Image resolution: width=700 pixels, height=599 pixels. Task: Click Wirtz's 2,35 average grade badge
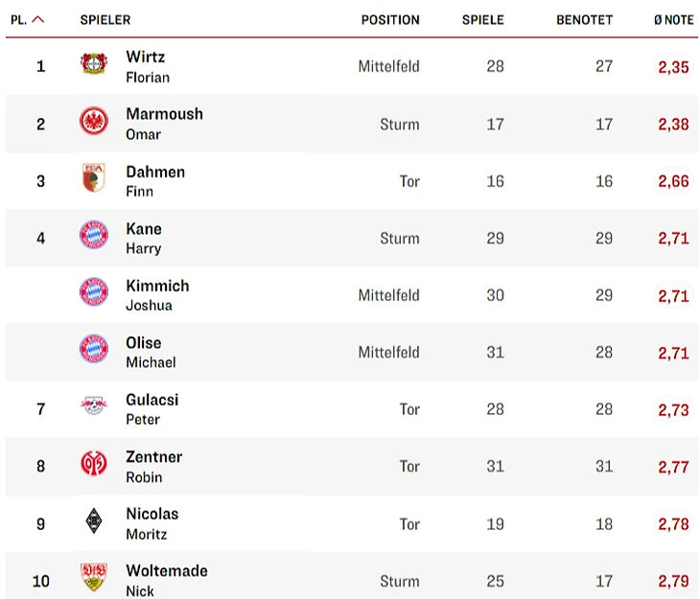pos(673,67)
